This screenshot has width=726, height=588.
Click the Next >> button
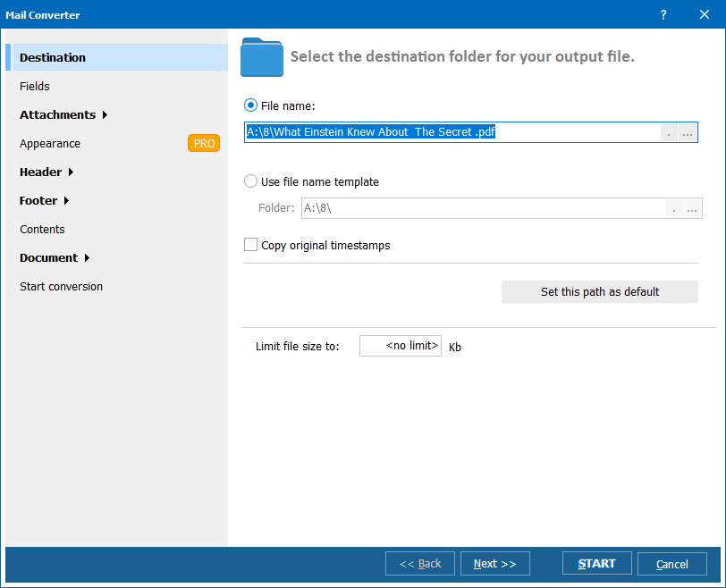(494, 564)
